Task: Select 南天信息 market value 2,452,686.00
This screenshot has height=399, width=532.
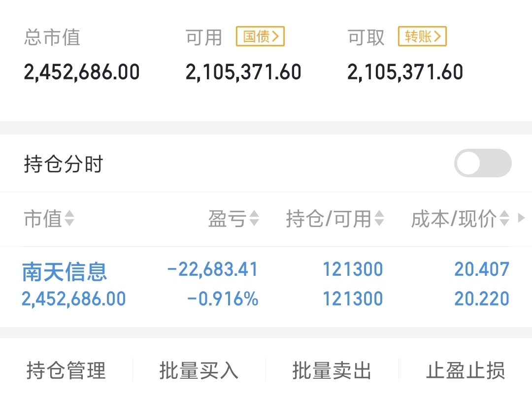Action: click(x=73, y=299)
